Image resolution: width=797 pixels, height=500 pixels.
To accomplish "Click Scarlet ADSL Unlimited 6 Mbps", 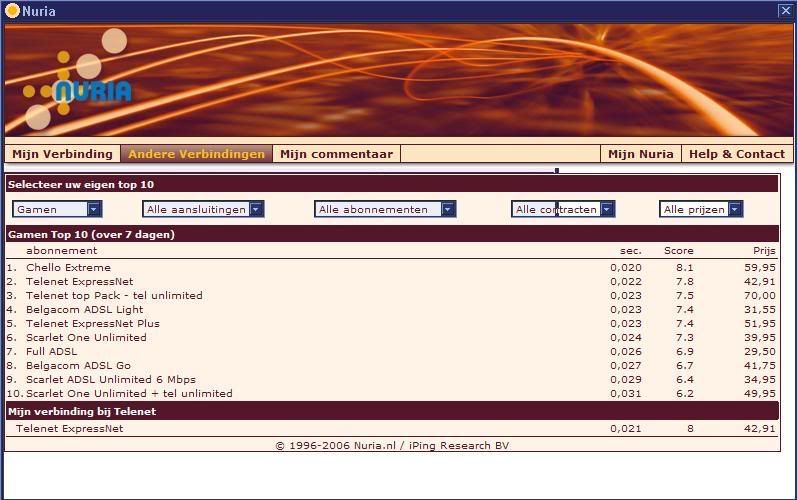I will [110, 380].
